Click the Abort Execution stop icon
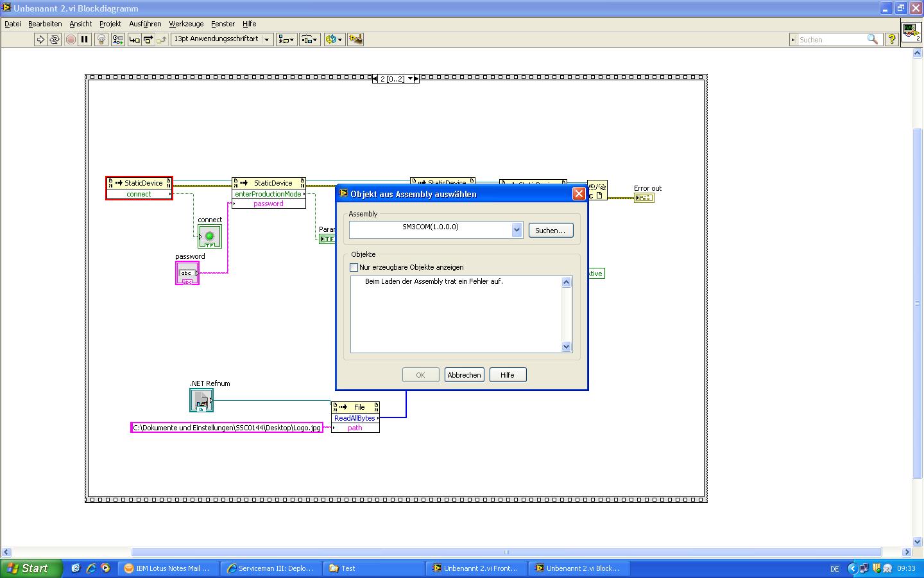Image resolution: width=924 pixels, height=578 pixels. point(71,40)
